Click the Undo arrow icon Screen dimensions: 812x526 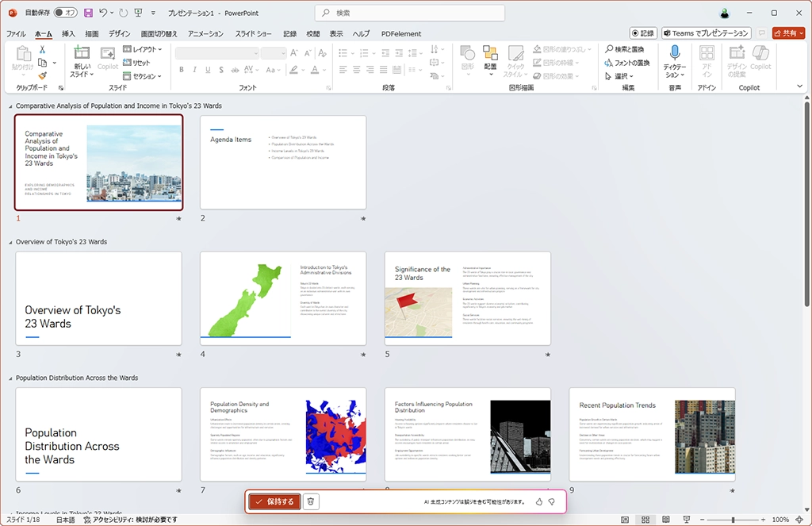click(x=103, y=13)
